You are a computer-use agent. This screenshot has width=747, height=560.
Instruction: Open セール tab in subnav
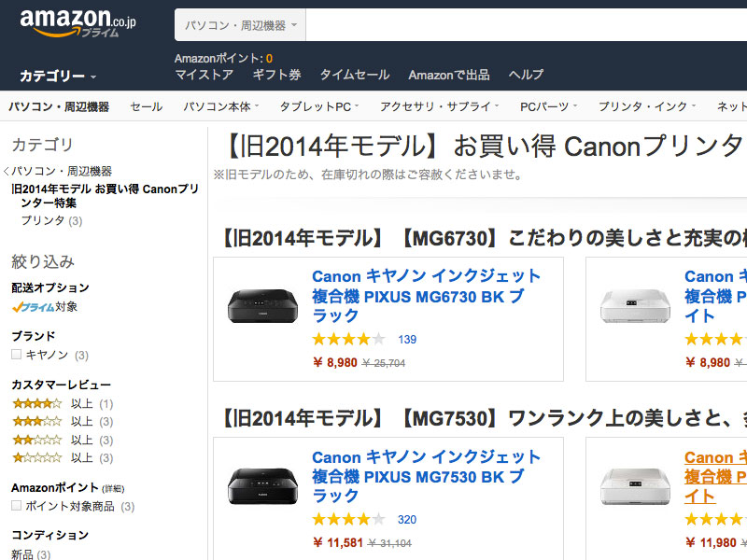(x=147, y=106)
